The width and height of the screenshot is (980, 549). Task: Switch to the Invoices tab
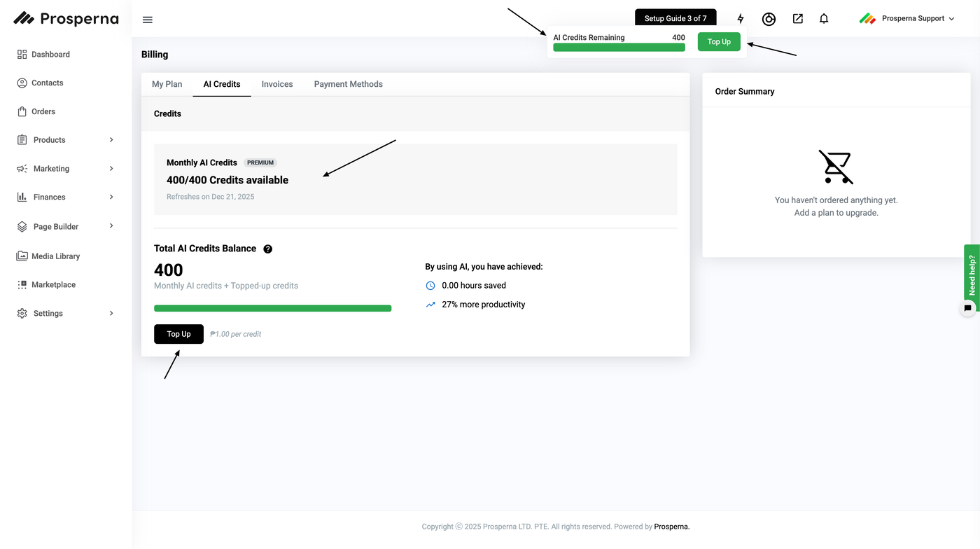tap(277, 84)
